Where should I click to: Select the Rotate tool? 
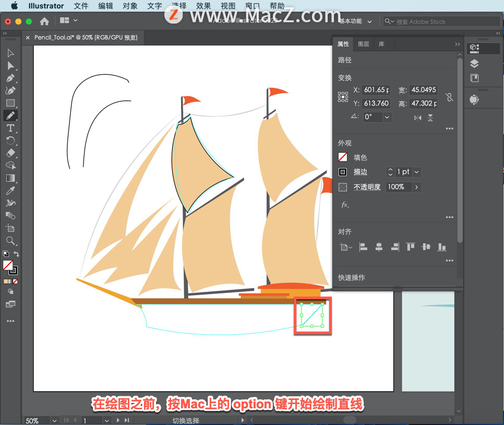point(10,140)
